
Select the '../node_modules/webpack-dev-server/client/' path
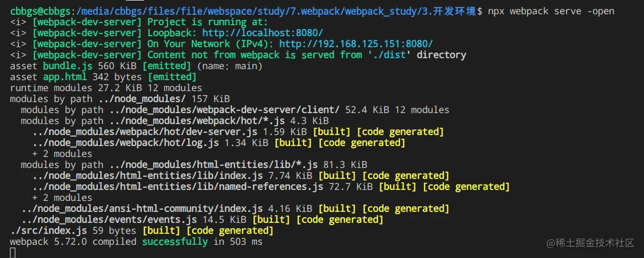click(x=224, y=110)
